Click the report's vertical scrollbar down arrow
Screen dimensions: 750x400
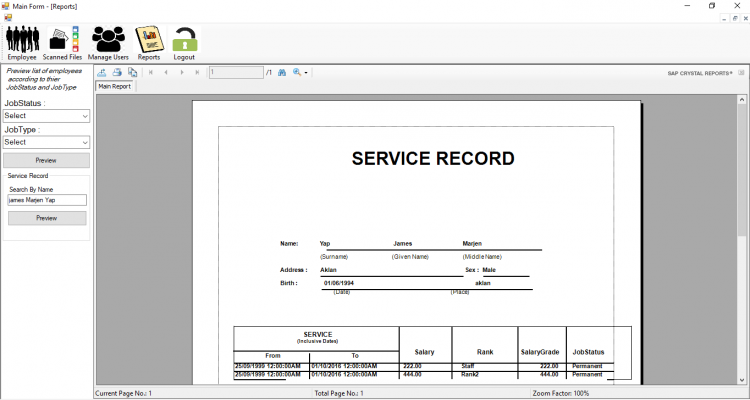click(741, 380)
